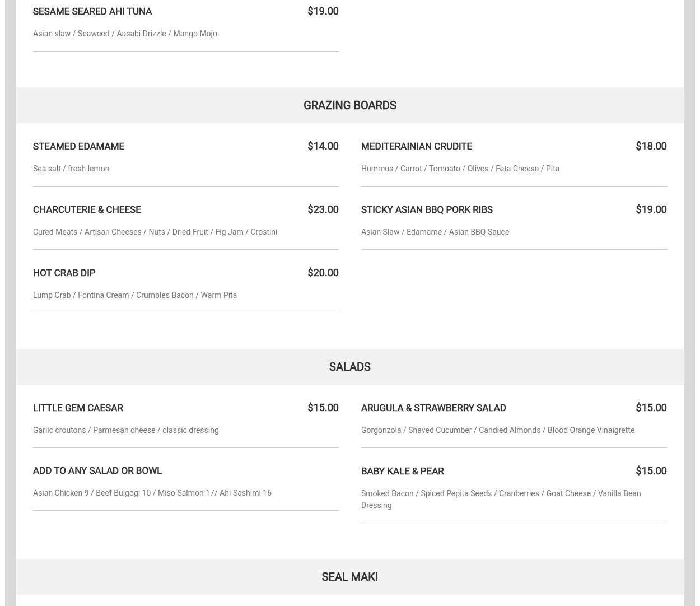This screenshot has width=700, height=606.
Task: Click the Lump Crab ingredients description
Action: click(135, 295)
